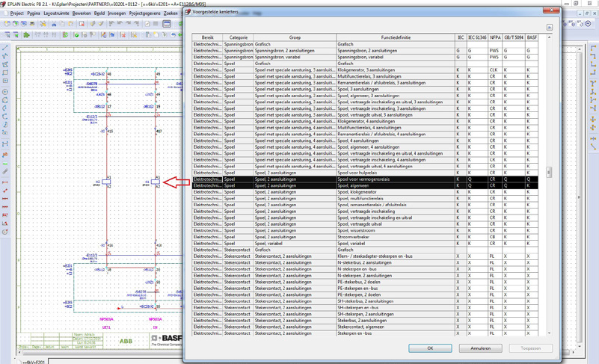Click the green puzzle piece toolbar icon
The height and width of the screenshot is (364, 599).
[27, 34]
